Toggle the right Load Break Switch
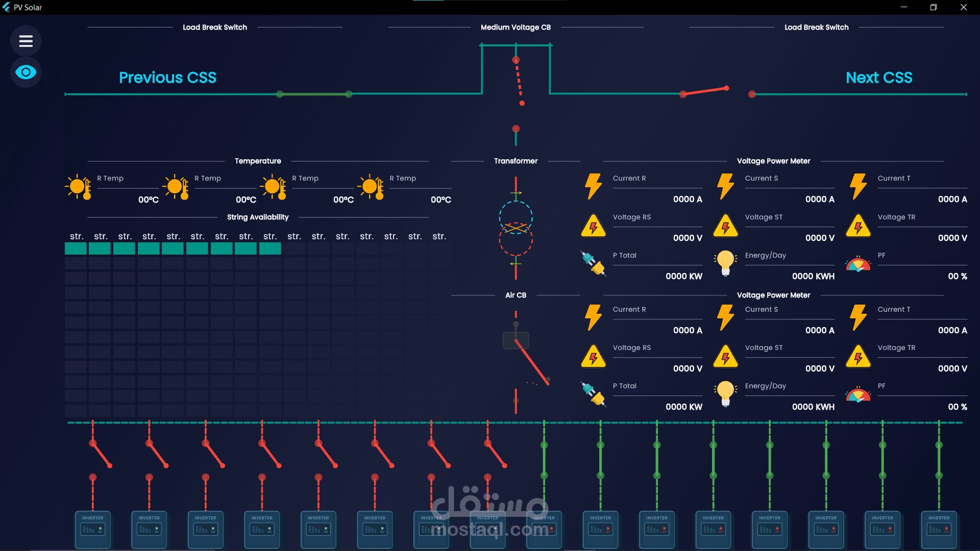Screen dimensions: 980x551 tap(705, 91)
